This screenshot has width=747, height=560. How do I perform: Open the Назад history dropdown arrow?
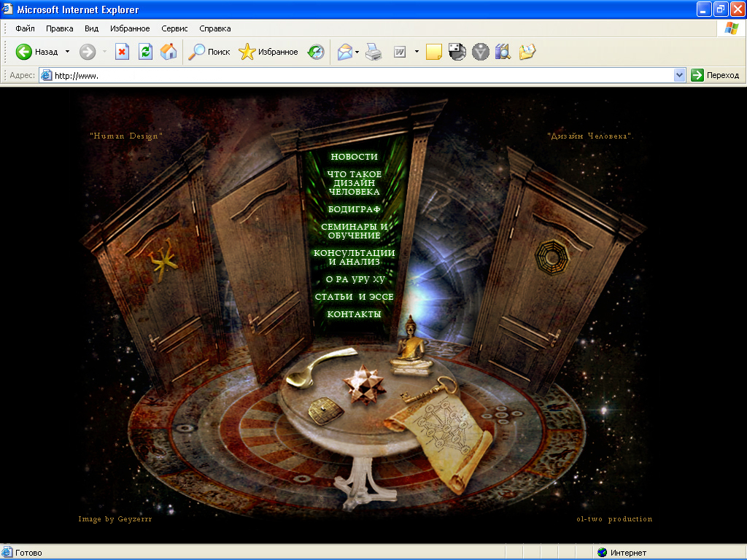[67, 52]
